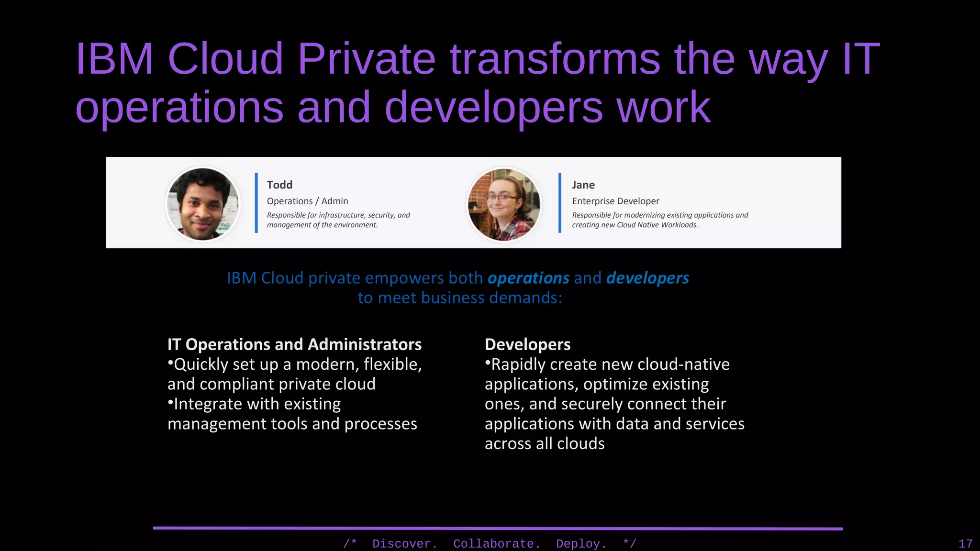Click the bold word 'operations' in blue
Screen dimensions: 980x551
coord(528,278)
